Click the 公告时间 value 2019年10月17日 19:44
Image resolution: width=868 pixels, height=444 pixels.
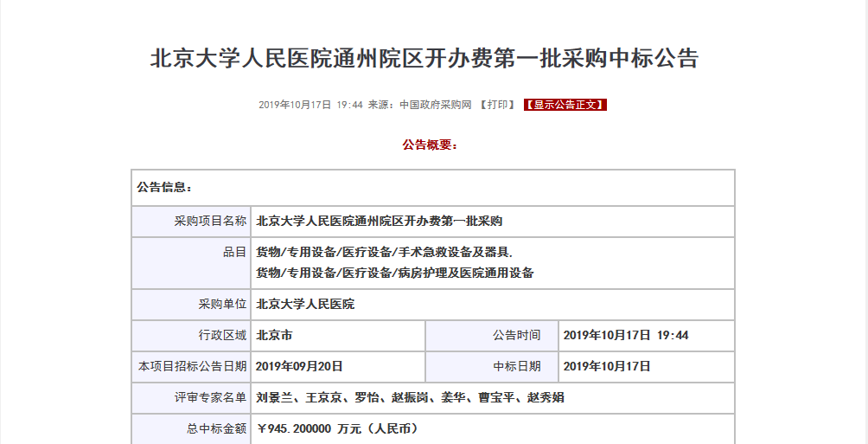(x=626, y=335)
